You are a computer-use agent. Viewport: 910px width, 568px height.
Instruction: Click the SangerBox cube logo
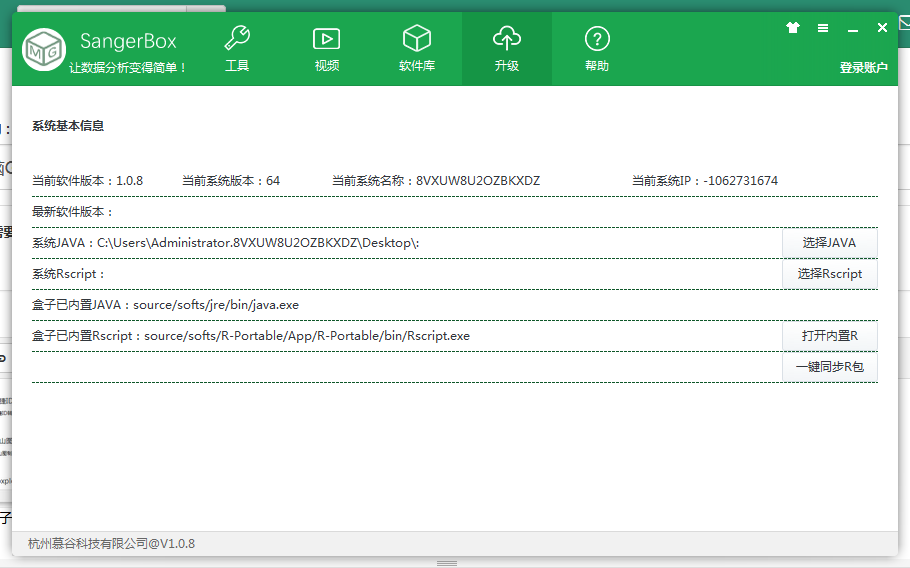[x=44, y=50]
